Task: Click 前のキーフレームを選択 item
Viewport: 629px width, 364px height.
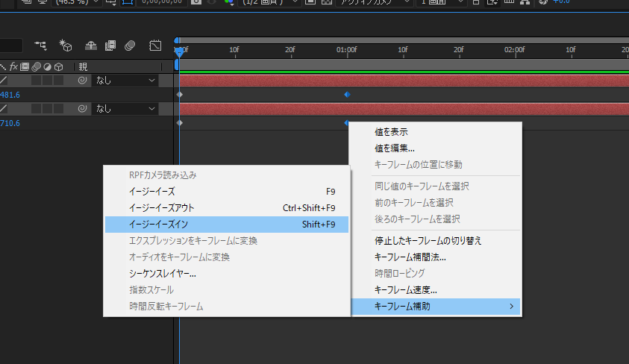Action: [x=436, y=203]
